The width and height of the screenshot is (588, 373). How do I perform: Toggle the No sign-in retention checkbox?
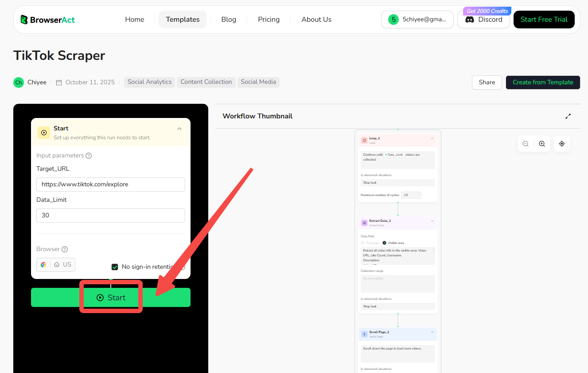pyautogui.click(x=115, y=267)
